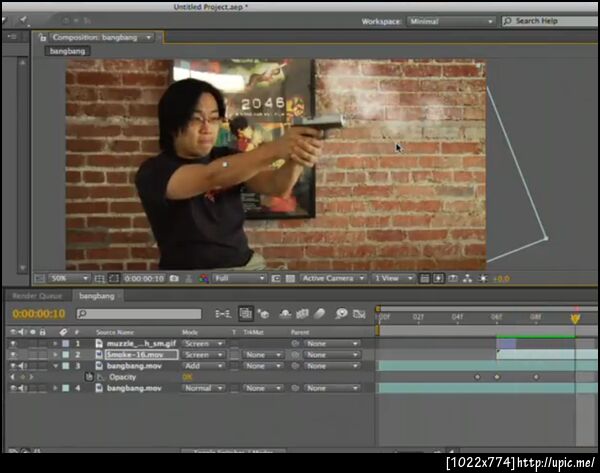This screenshot has height=473, width=600.
Task: Click Opacity stopwatch icon on layer 3
Action: 89,377
